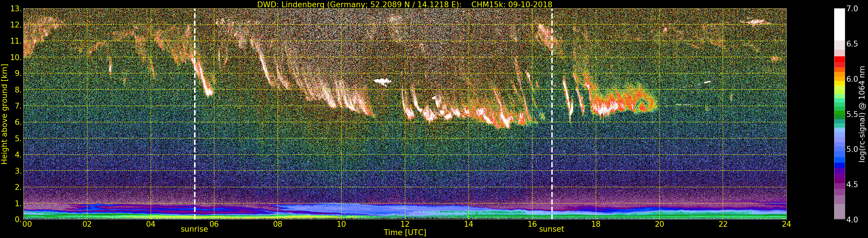Click the "3." height tick on y-axis
This screenshot has width=868, height=238.
tap(18, 171)
